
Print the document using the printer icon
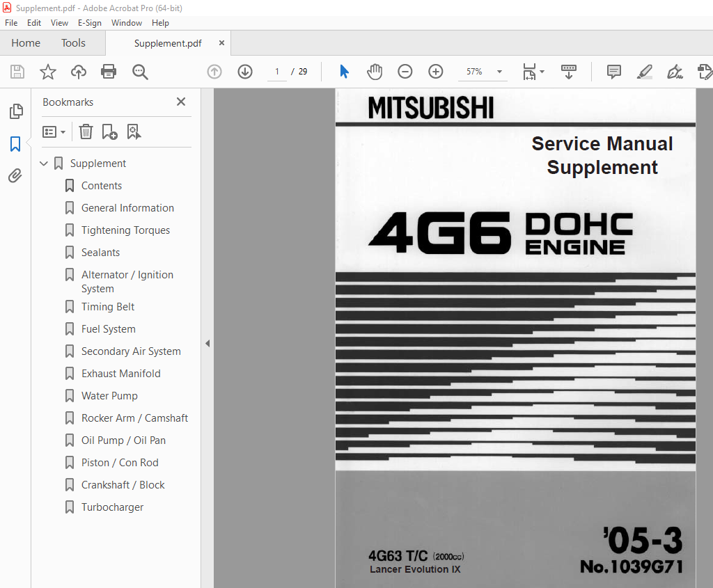pyautogui.click(x=109, y=72)
